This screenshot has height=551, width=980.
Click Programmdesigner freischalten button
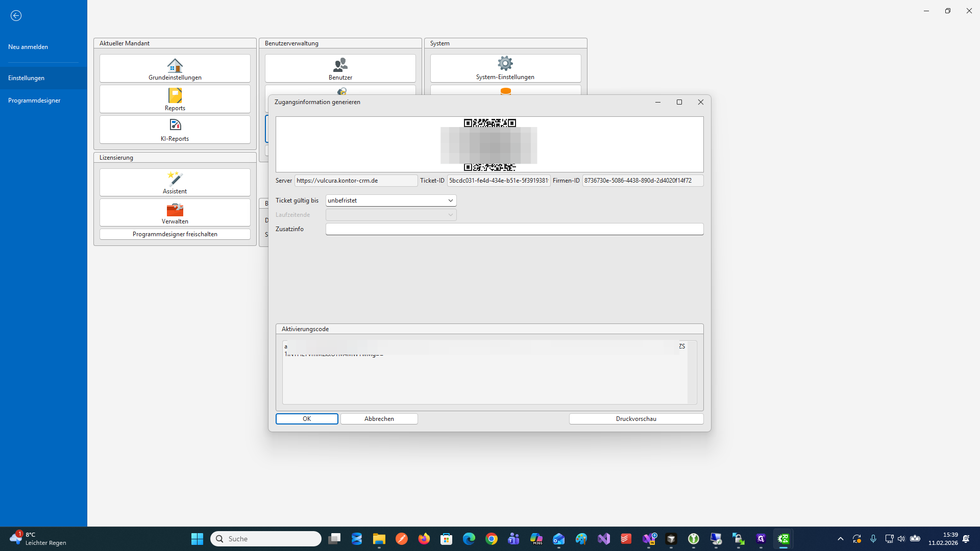point(175,234)
